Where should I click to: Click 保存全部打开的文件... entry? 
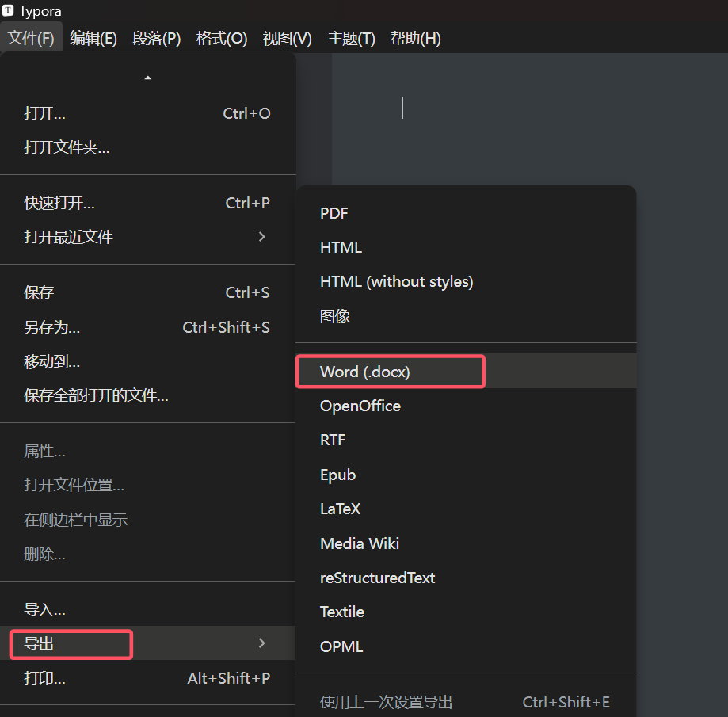click(147, 395)
